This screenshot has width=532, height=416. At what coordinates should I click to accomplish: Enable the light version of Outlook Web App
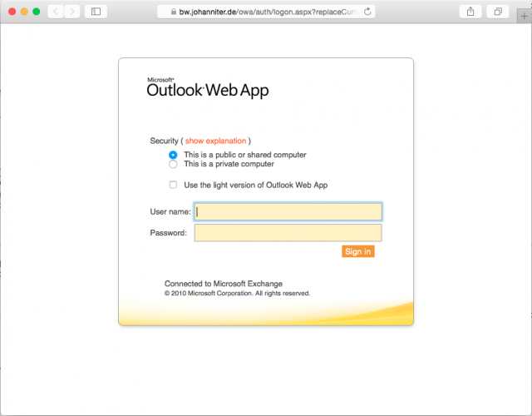pos(173,185)
